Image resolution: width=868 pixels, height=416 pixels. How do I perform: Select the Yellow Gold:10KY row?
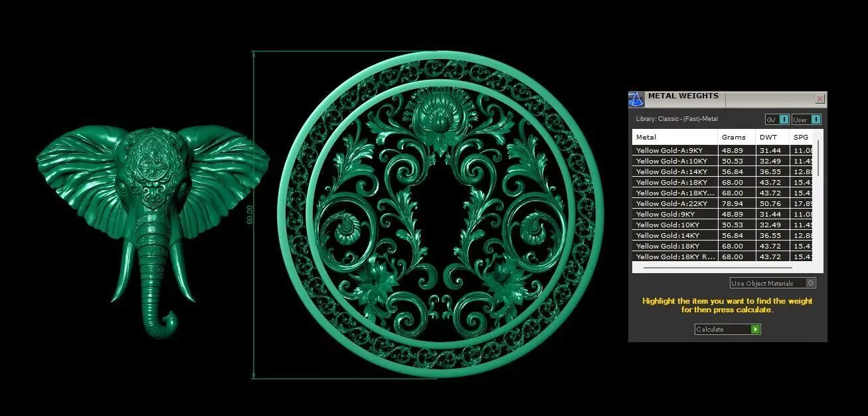[723, 225]
